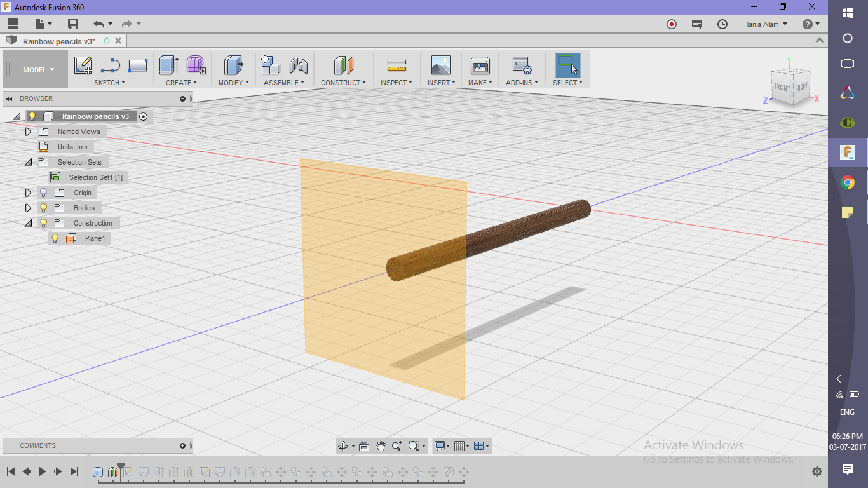Open the 3D Print make icon

pyautogui.click(x=480, y=65)
